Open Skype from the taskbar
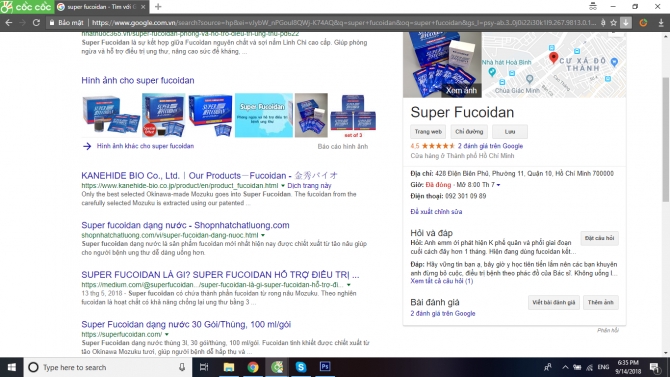670x377 pixels. [301, 367]
